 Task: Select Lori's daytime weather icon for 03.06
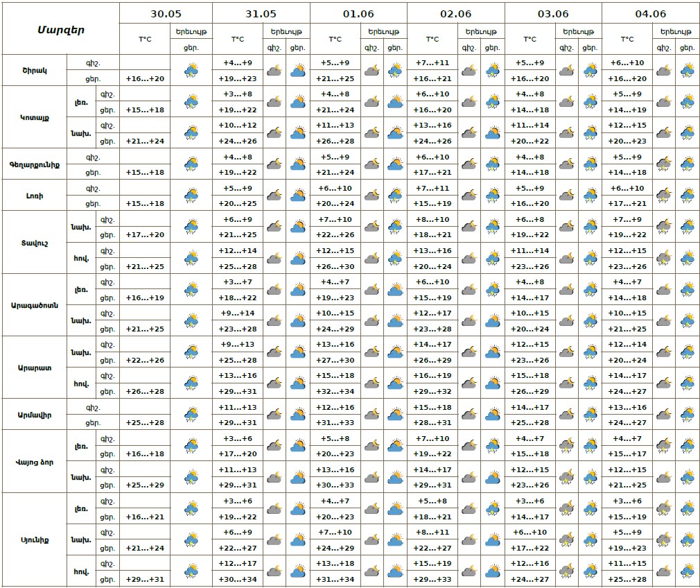tap(590, 196)
